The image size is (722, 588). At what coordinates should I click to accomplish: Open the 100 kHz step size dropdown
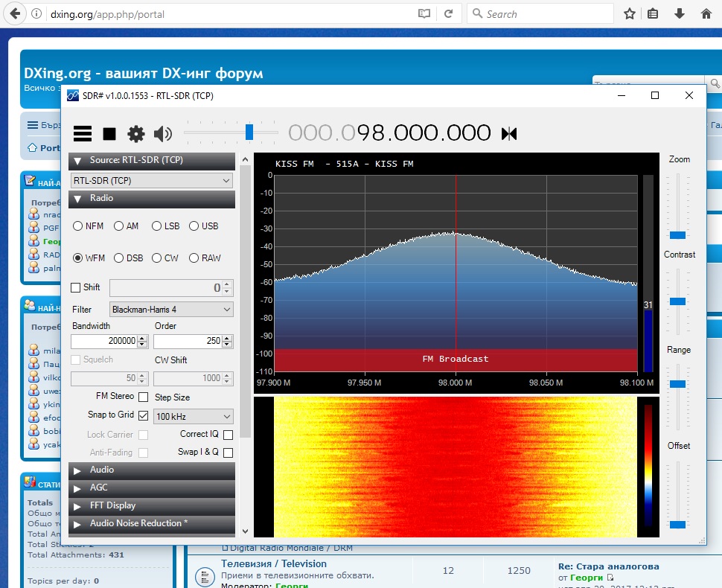tap(194, 417)
